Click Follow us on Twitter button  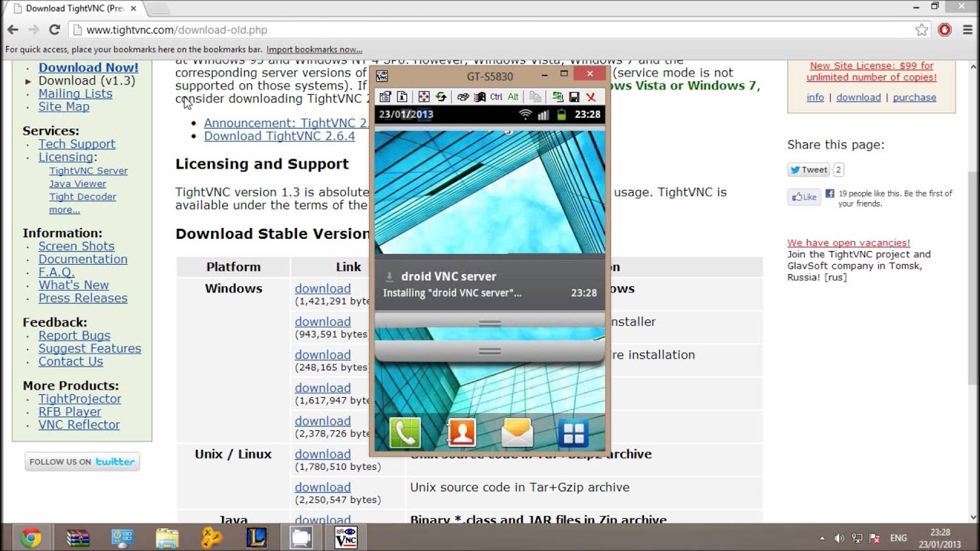point(82,461)
